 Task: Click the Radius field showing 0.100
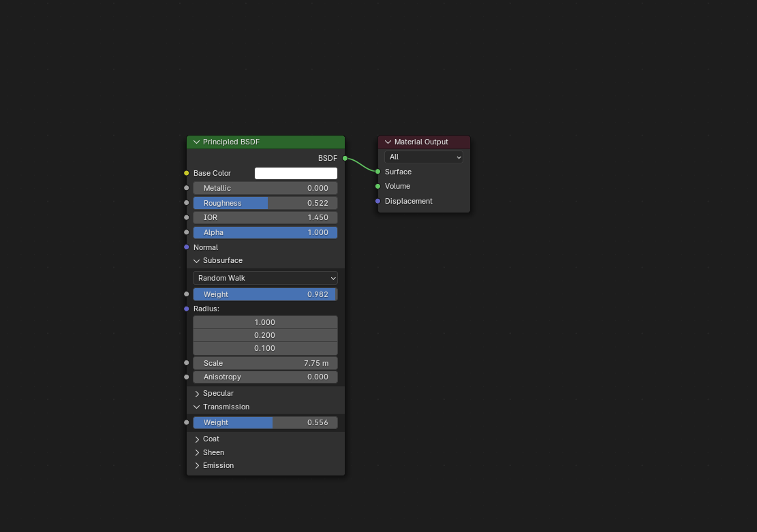265,349
